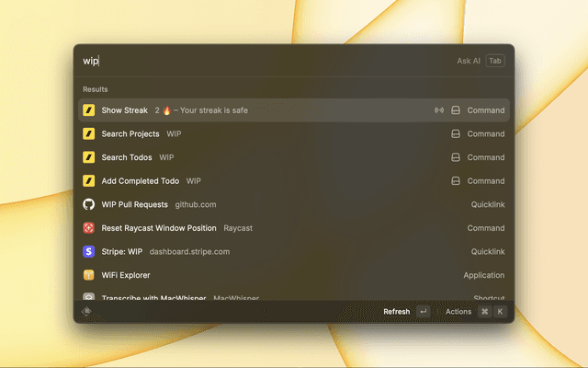Click the WiFi Explorer app icon
Screen dimensions: 588x368
click(x=89, y=275)
